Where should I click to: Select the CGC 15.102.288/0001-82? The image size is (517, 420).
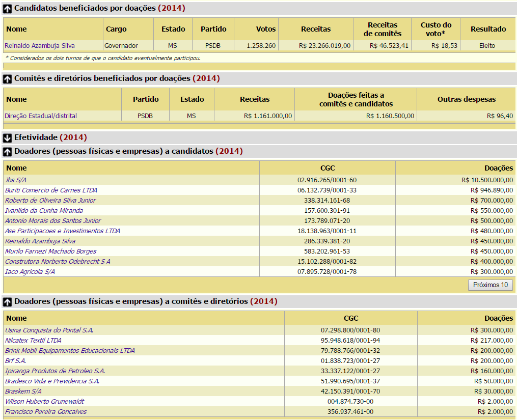(x=326, y=262)
